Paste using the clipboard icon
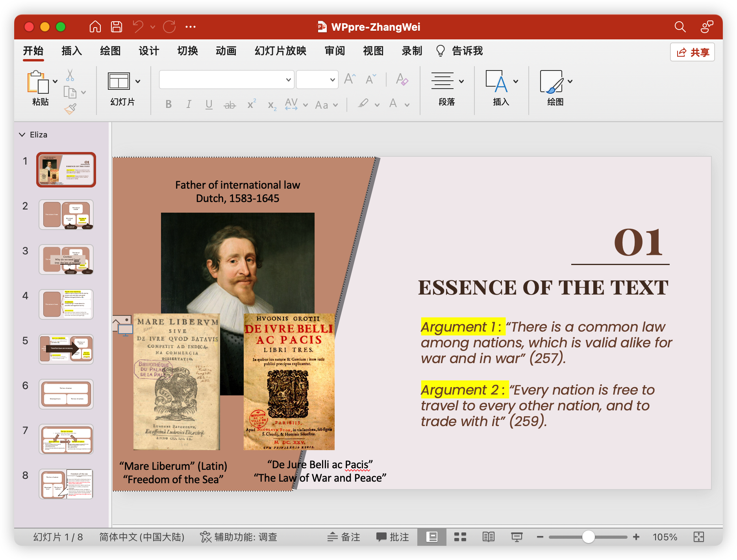Screen dimensions: 737x560 37,82
